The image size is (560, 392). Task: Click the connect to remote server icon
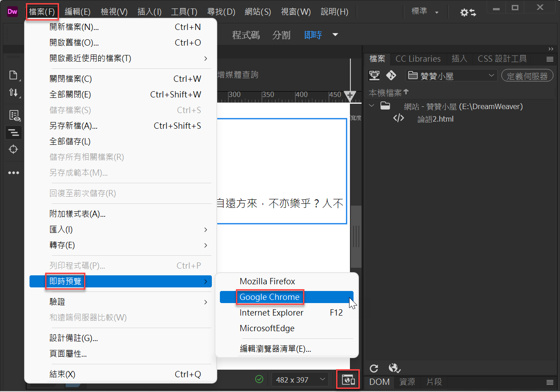(x=374, y=76)
